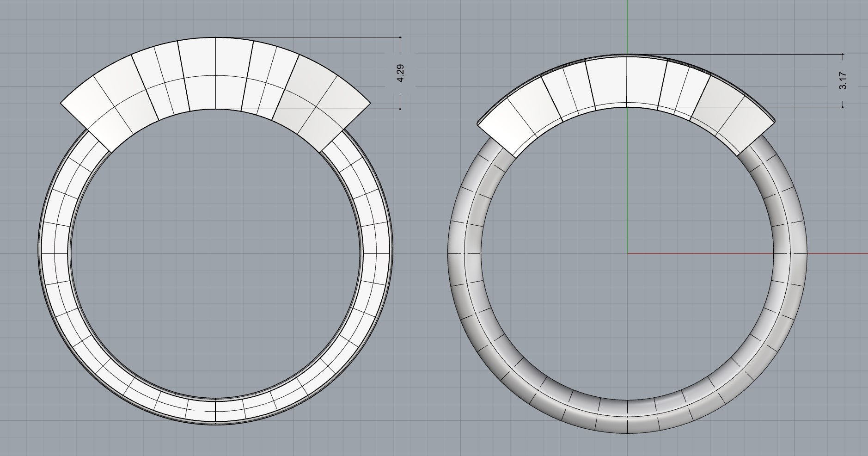
Task: Click the green vertical axis line above the ring
Action: pyautogui.click(x=627, y=28)
